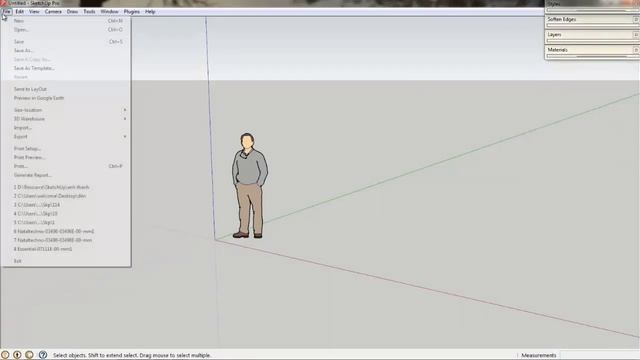Open recent file number 4 in File menu

click(x=66, y=213)
